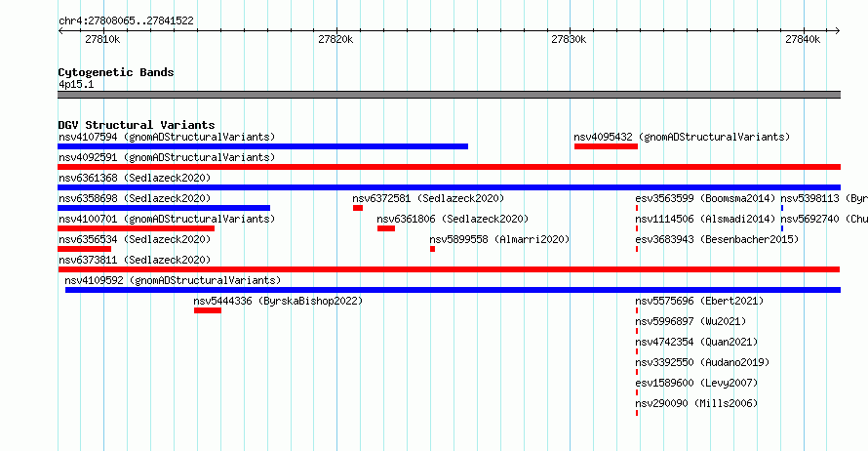The width and height of the screenshot is (868, 451).
Task: Open the nsv5444336 (ByrskaBishop2022) label
Action: (x=279, y=301)
